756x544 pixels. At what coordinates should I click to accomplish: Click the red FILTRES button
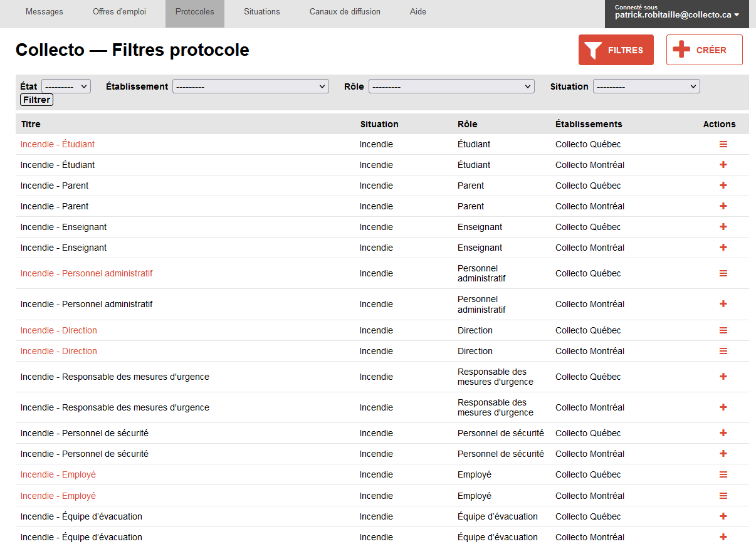click(616, 50)
